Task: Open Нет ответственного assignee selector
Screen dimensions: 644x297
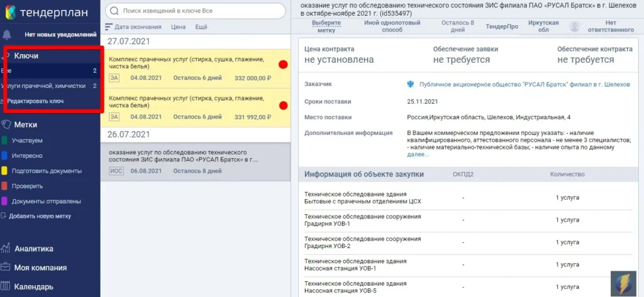Action: 611,26
